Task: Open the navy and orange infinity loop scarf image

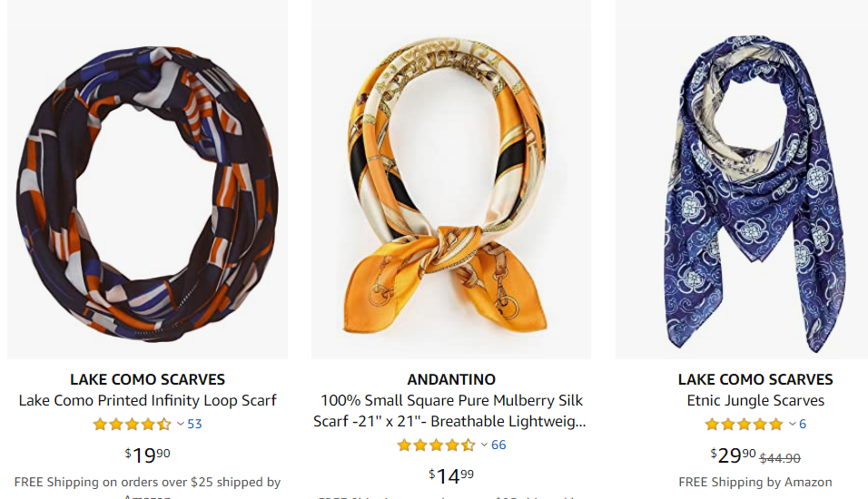Action: 147,180
